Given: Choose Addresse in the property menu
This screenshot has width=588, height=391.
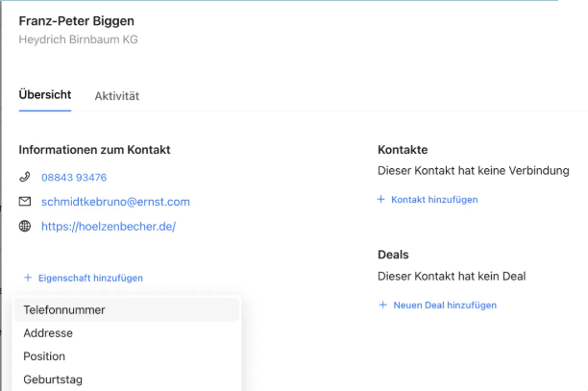Looking at the screenshot, I should tap(48, 333).
